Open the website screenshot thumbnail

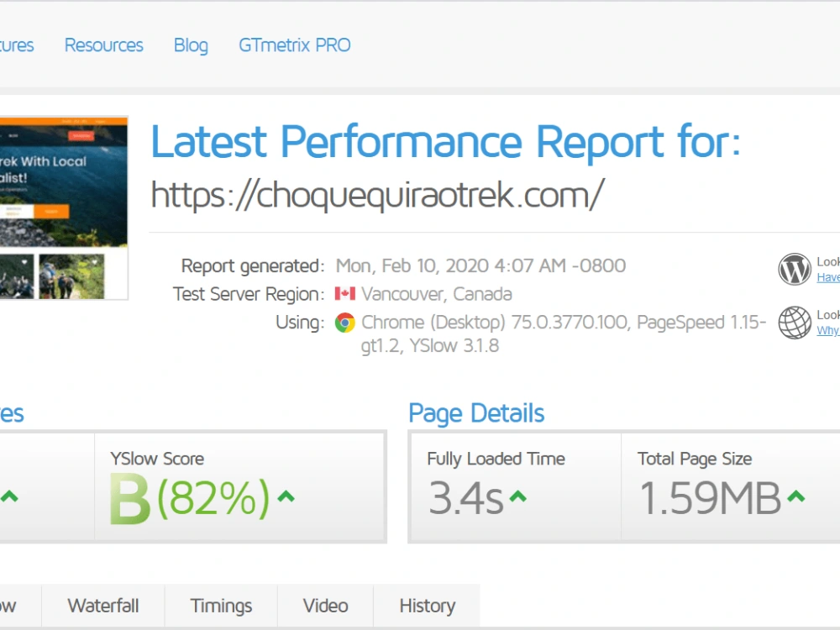[x=63, y=207]
